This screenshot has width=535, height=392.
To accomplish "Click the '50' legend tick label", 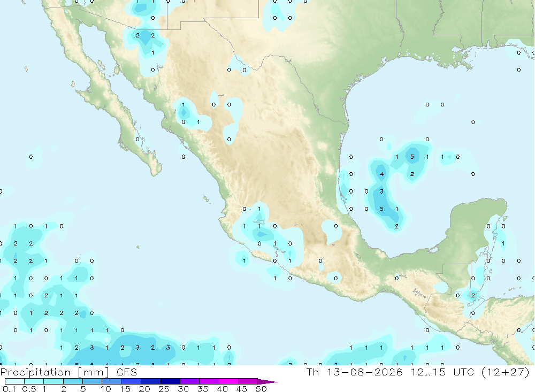I will 261,389.
